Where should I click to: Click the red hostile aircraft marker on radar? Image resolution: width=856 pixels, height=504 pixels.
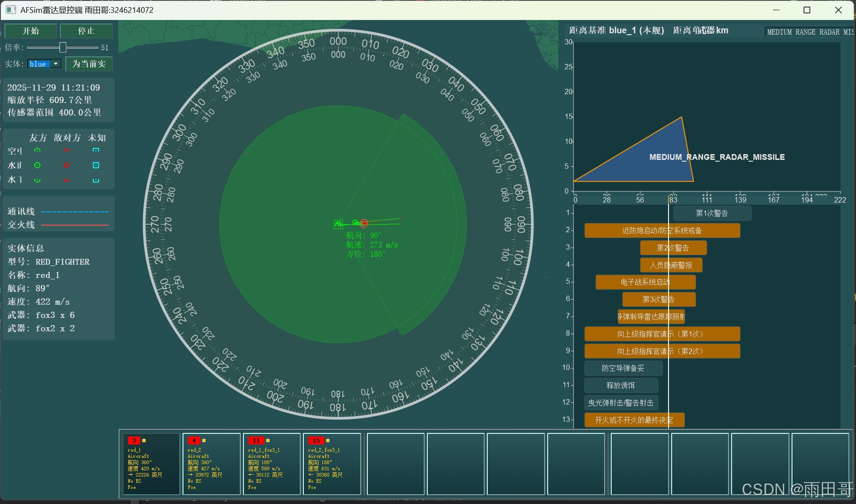364,223
